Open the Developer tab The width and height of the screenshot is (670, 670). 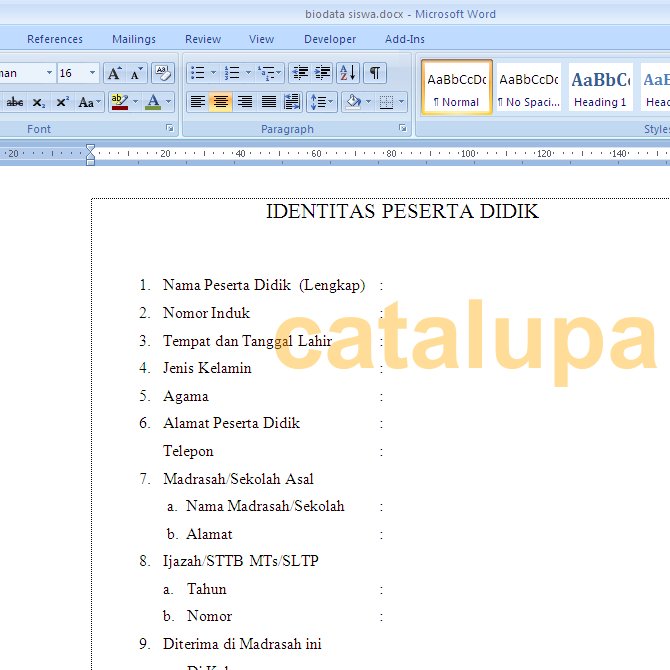pyautogui.click(x=330, y=39)
